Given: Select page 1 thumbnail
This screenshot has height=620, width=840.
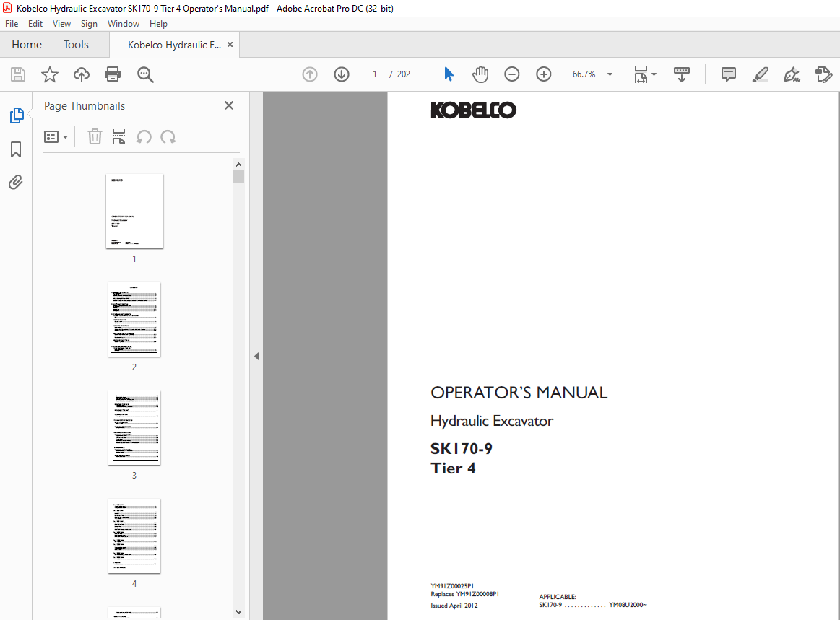Looking at the screenshot, I should (134, 211).
